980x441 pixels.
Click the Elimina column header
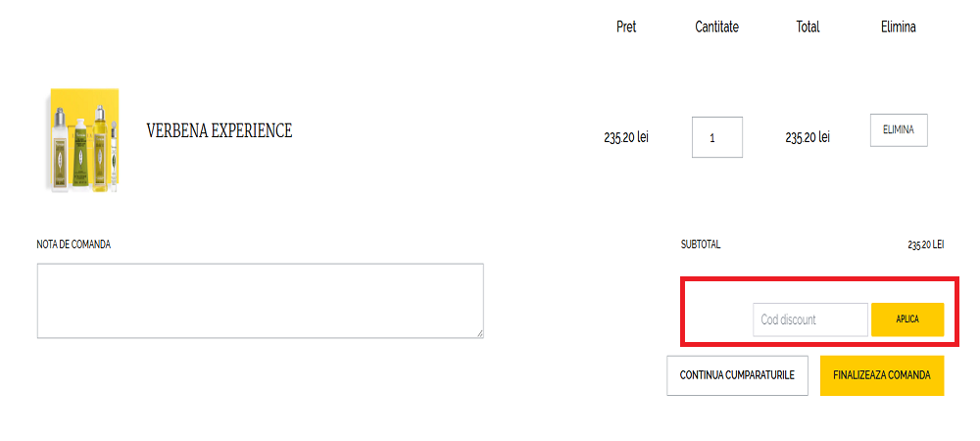coord(898,27)
